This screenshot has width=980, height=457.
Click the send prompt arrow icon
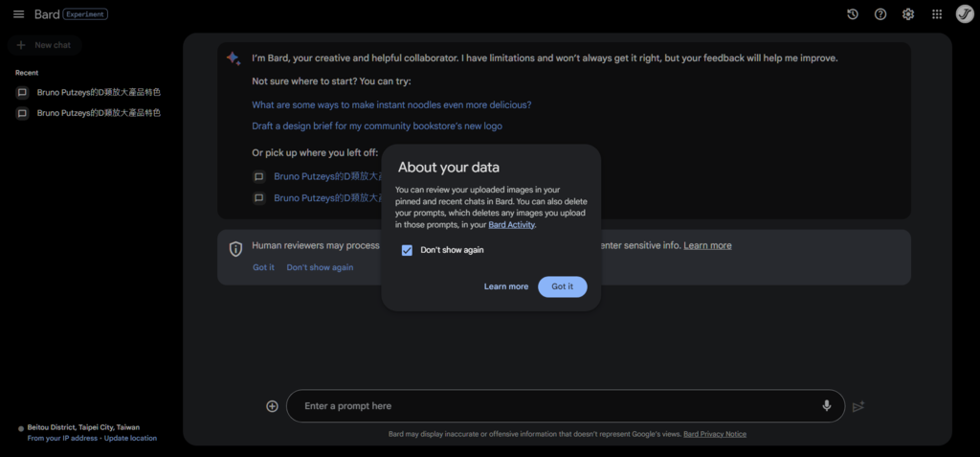point(858,406)
